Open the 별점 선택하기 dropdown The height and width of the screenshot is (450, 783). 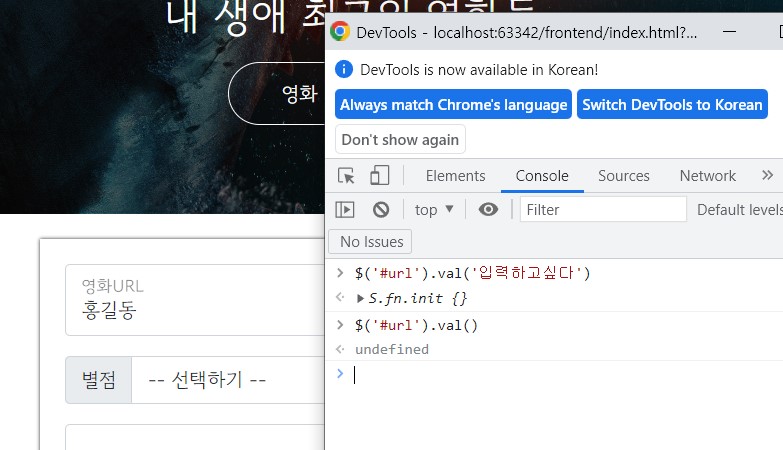228,380
